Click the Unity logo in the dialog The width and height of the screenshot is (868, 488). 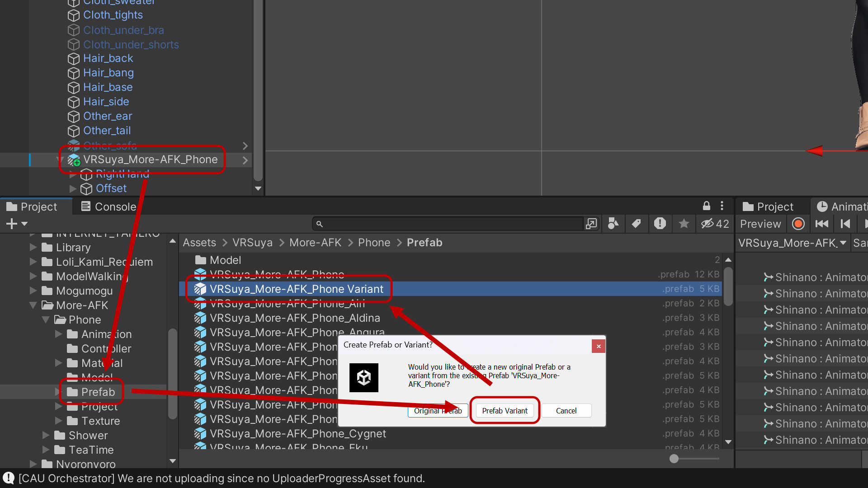tap(364, 378)
